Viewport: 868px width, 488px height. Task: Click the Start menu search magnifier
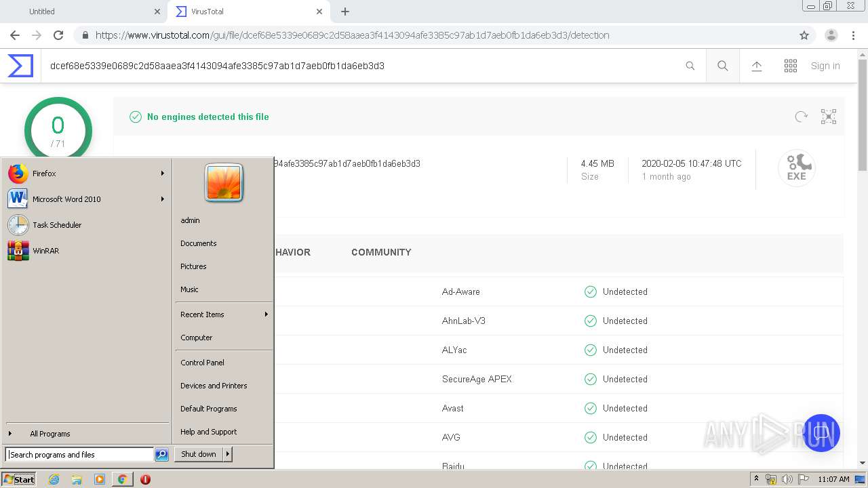point(161,455)
